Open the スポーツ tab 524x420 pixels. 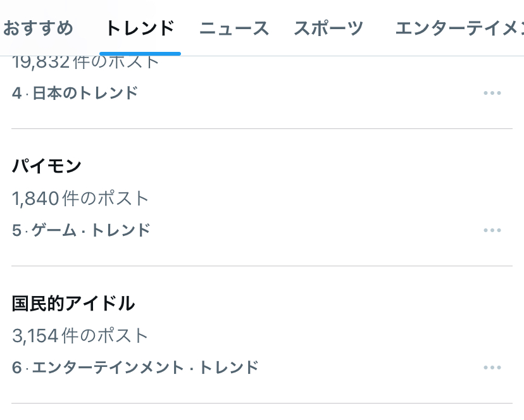tap(328, 28)
